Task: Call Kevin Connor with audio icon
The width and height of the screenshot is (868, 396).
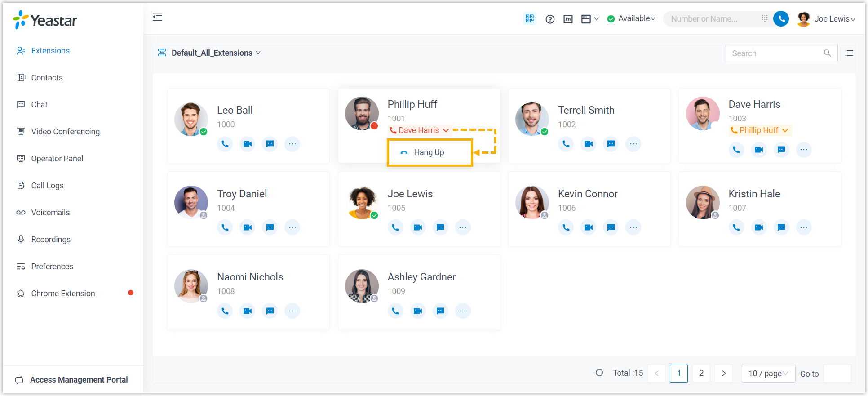Action: click(566, 227)
